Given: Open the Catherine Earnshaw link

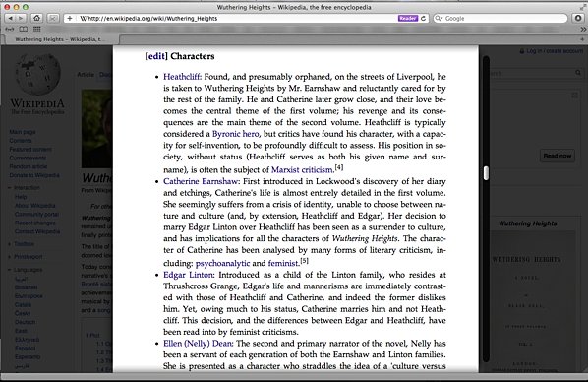Looking at the screenshot, I should point(201,181).
